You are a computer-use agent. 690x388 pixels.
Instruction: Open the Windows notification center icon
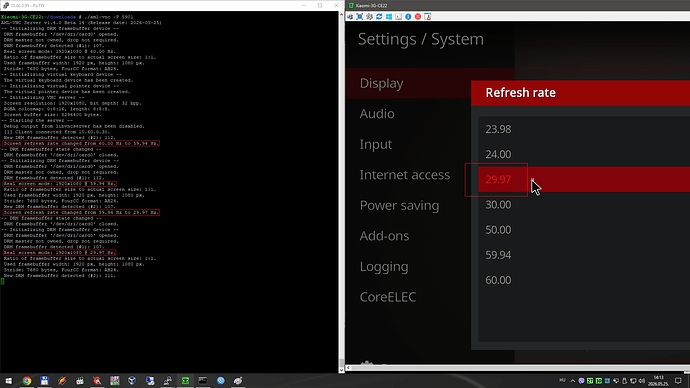678,381
